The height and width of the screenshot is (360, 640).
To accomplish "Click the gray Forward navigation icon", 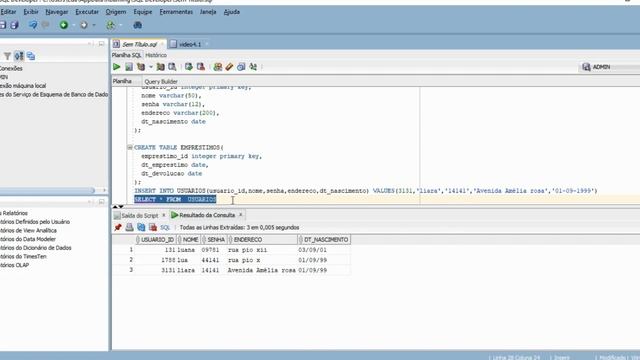I will [x=84, y=25].
